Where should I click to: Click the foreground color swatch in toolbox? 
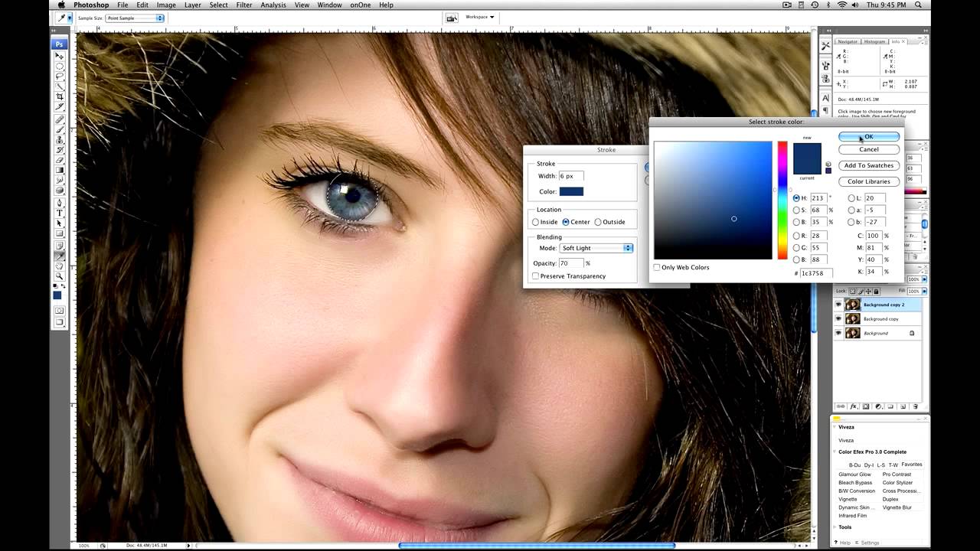click(x=57, y=295)
